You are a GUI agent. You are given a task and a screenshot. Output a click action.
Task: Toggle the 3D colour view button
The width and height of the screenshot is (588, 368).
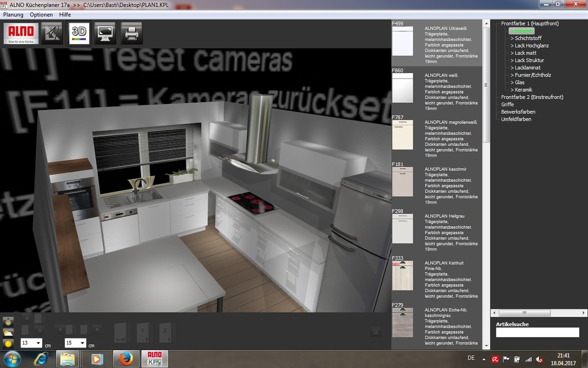[x=79, y=33]
